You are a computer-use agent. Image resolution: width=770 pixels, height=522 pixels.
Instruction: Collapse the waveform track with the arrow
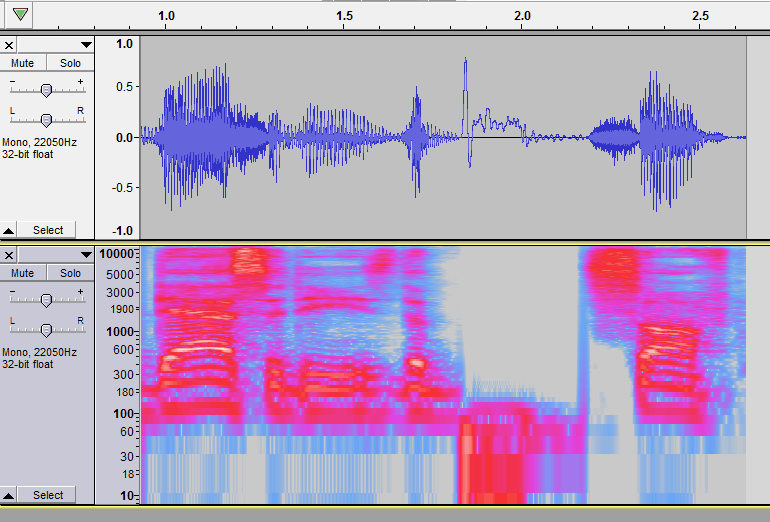coord(8,230)
